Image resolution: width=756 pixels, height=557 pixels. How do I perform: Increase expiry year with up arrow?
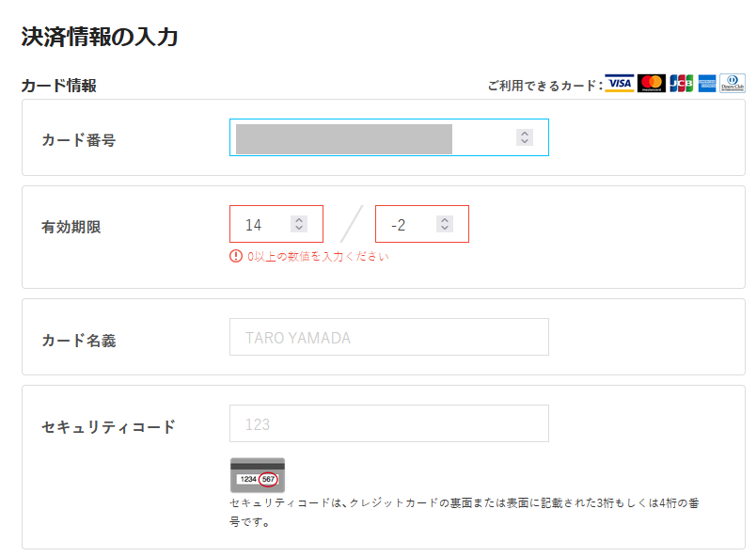[x=445, y=220]
